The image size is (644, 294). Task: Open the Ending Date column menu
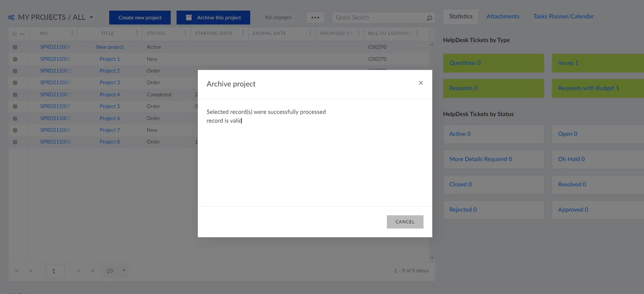[x=310, y=33]
